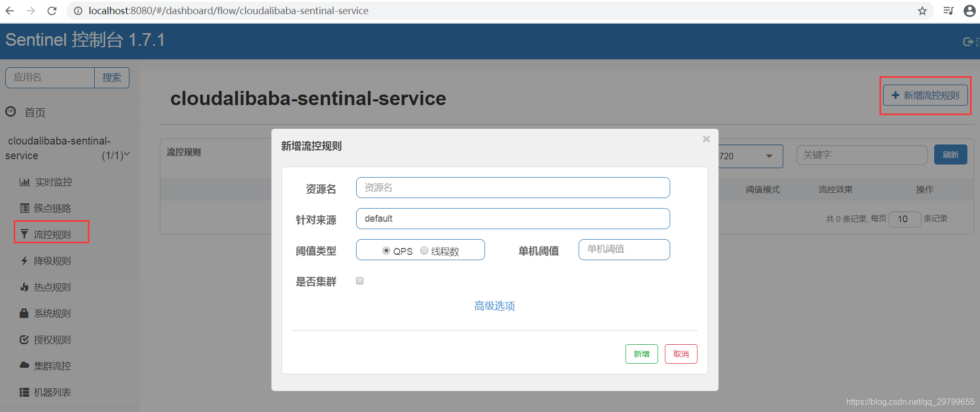Click the cloud icon for 集群流控
980x412 pixels.
(x=24, y=365)
